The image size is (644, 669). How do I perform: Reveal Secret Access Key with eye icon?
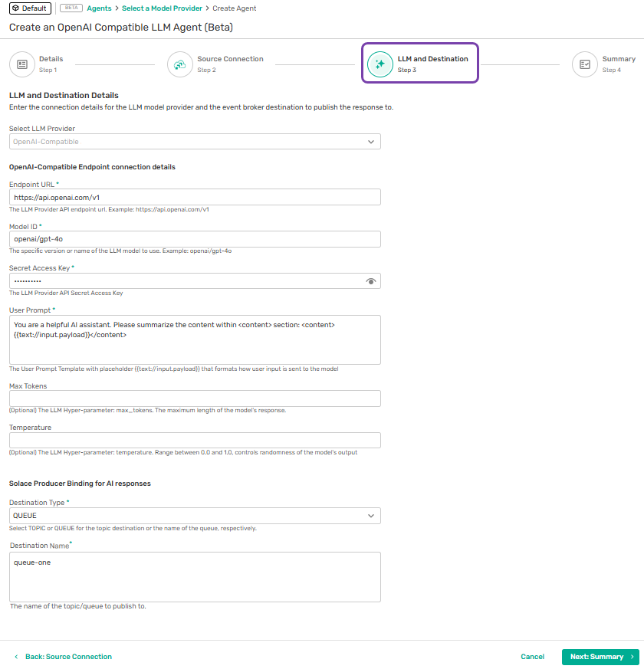371,281
